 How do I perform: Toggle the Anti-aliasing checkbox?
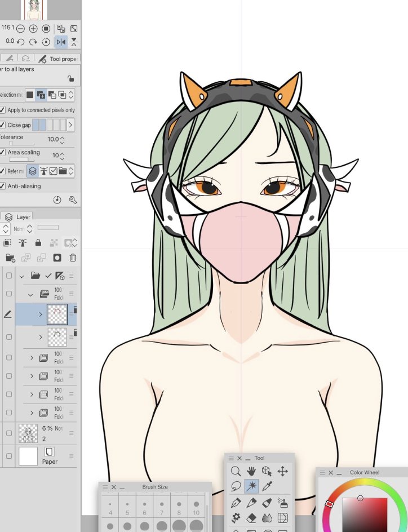2,186
